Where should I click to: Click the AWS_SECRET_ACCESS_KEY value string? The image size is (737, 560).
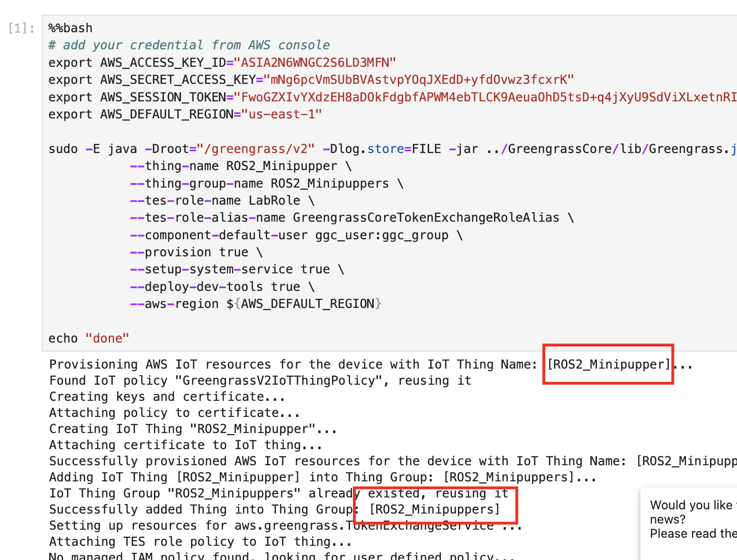[419, 80]
